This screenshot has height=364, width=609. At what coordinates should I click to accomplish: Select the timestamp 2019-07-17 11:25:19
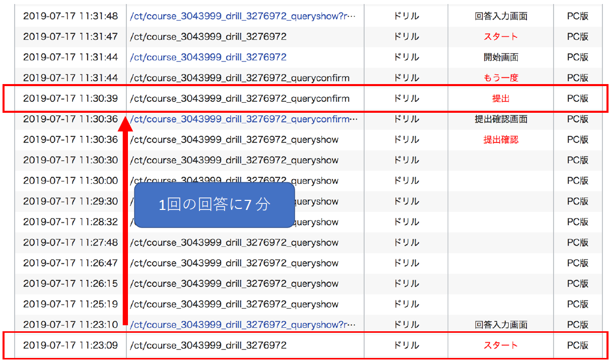click(71, 305)
